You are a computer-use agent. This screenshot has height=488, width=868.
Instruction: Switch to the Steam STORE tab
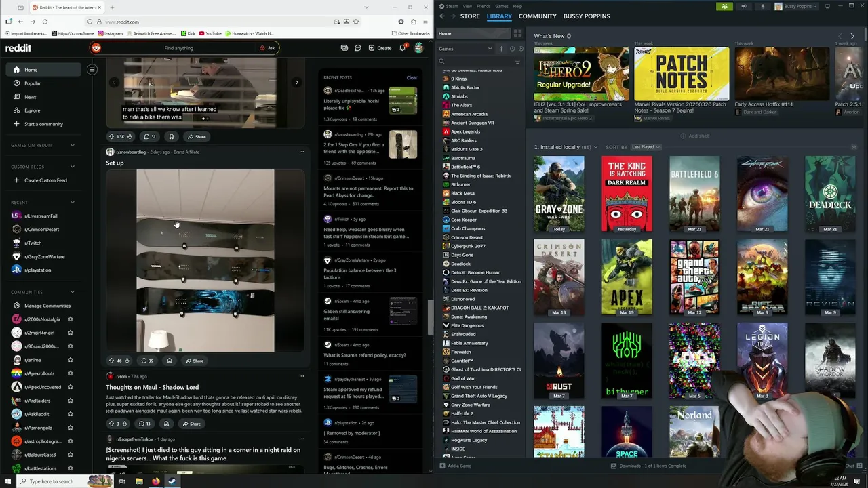[470, 16]
